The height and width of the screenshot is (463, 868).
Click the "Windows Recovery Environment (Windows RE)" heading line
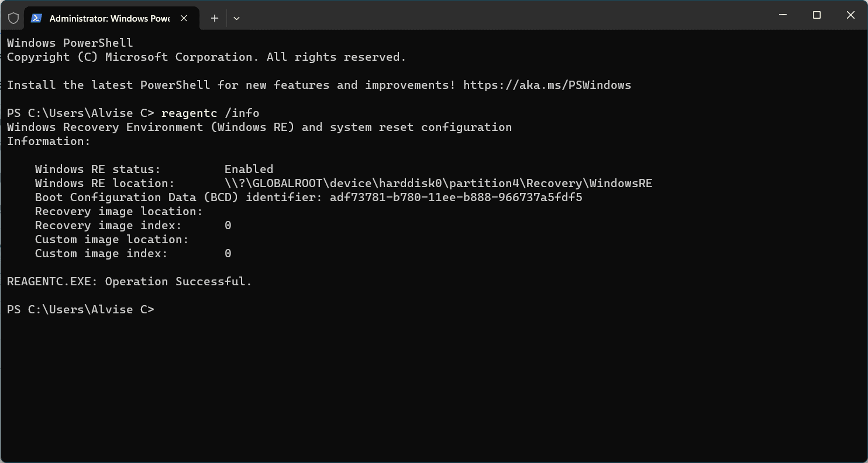[x=150, y=127]
